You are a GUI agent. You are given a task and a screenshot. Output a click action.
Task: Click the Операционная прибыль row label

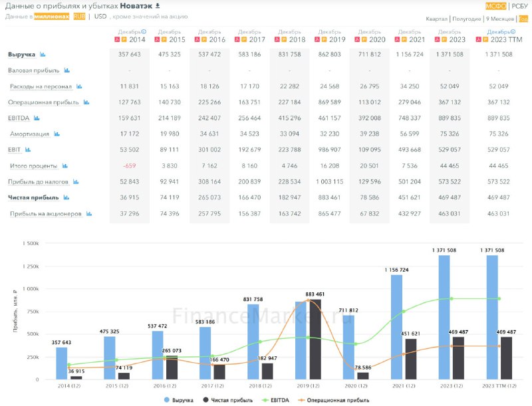click(43, 102)
